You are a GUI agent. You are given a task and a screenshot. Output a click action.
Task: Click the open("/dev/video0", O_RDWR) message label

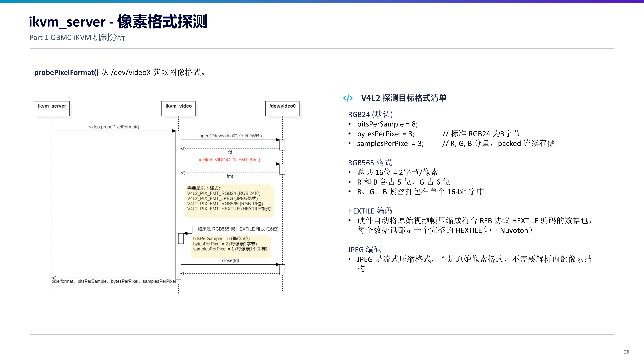tap(231, 136)
